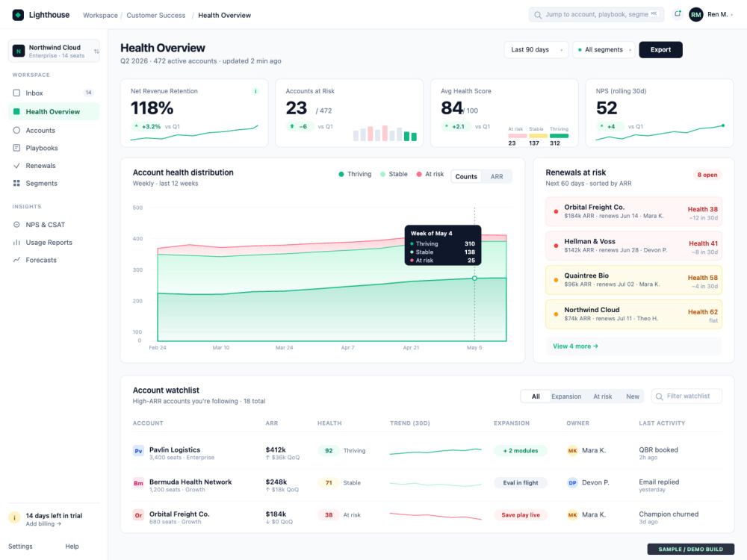Click the Health Overview sidebar icon

click(16, 111)
